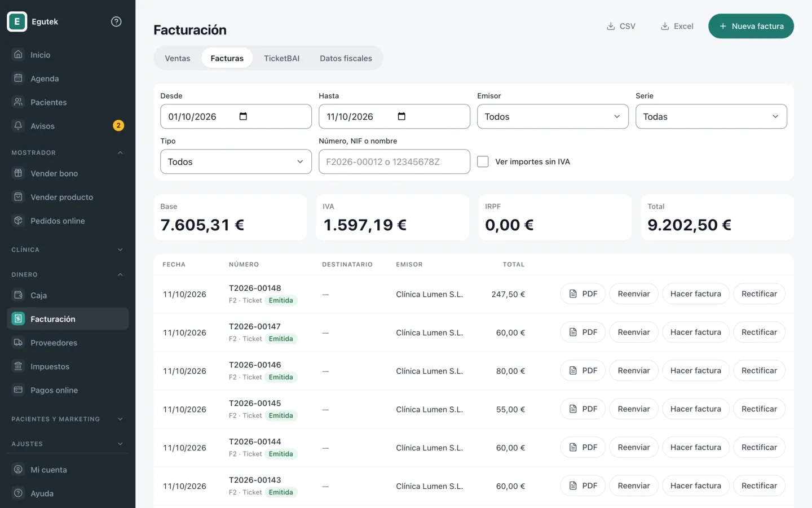Image resolution: width=812 pixels, height=508 pixels.
Task: Expand the Clínica sidebar section
Action: 68,249
